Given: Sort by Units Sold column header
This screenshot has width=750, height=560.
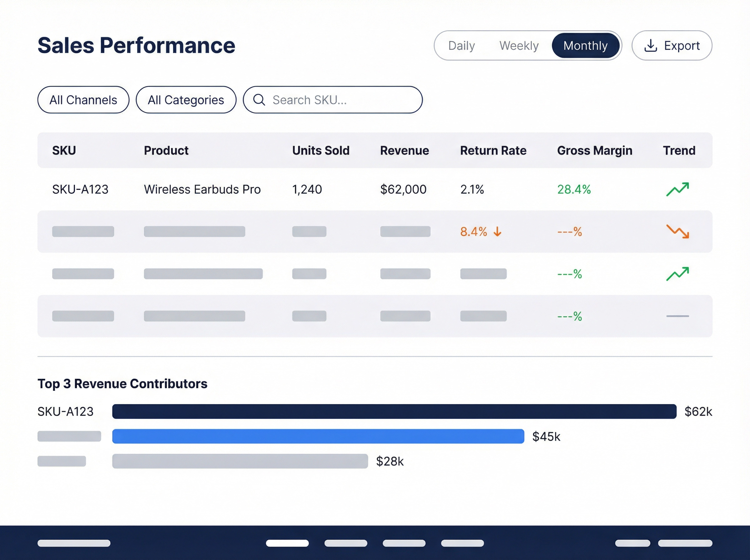Looking at the screenshot, I should pos(321,150).
